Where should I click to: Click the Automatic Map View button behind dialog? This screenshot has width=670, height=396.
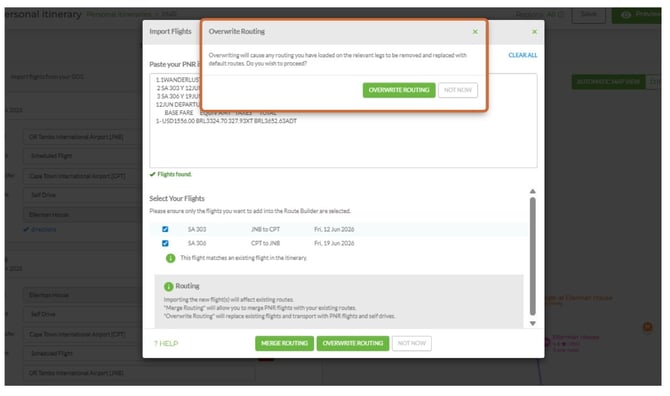608,82
